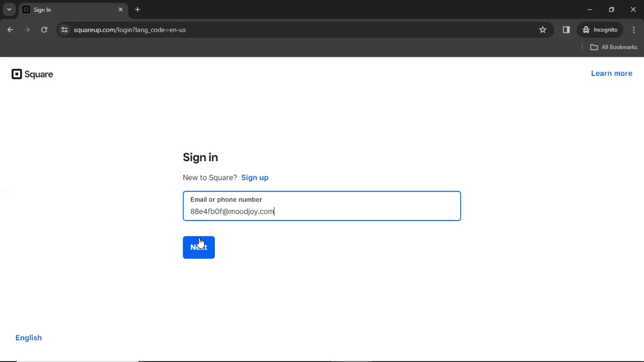Click the Incognito mode icon
The height and width of the screenshot is (362, 644).
[586, 29]
